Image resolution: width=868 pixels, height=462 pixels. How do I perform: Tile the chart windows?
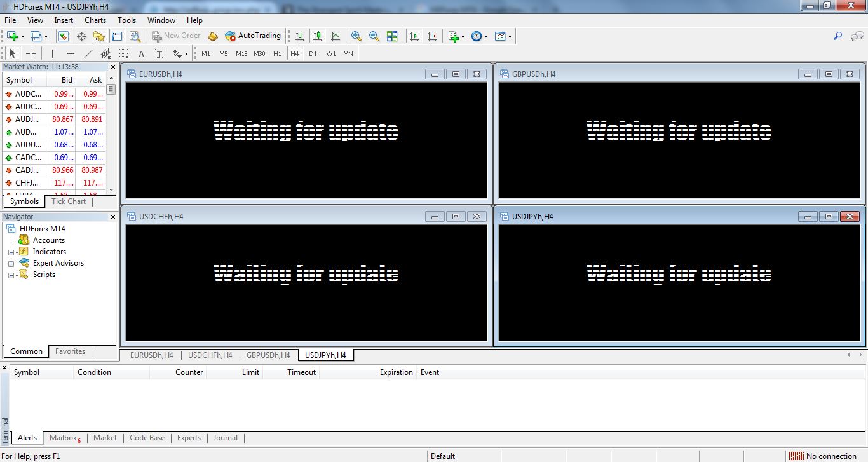pyautogui.click(x=393, y=36)
